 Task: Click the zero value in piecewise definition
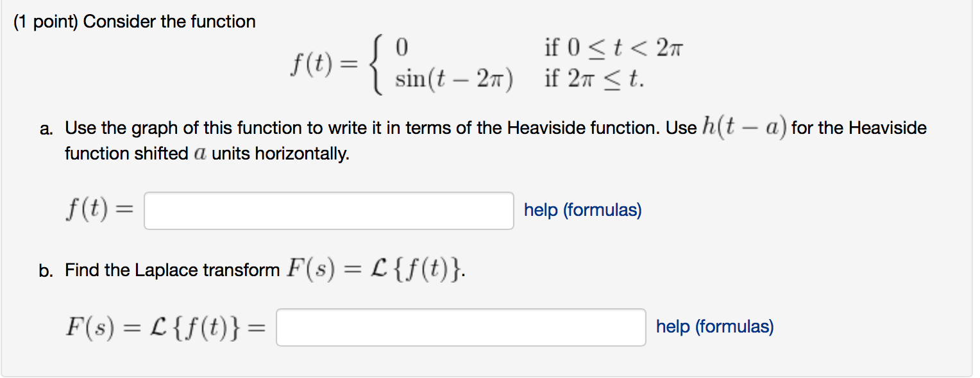[402, 48]
